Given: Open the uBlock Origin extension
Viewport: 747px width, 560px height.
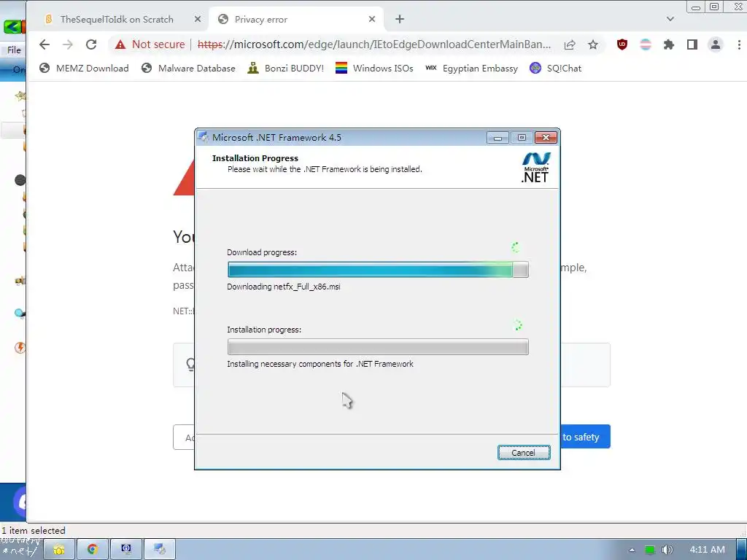Looking at the screenshot, I should pos(622,44).
